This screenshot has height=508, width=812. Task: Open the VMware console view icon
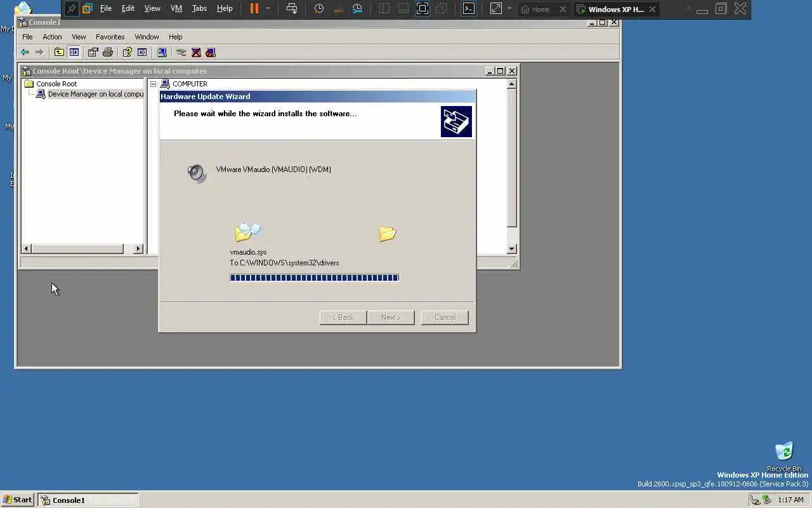(468, 9)
